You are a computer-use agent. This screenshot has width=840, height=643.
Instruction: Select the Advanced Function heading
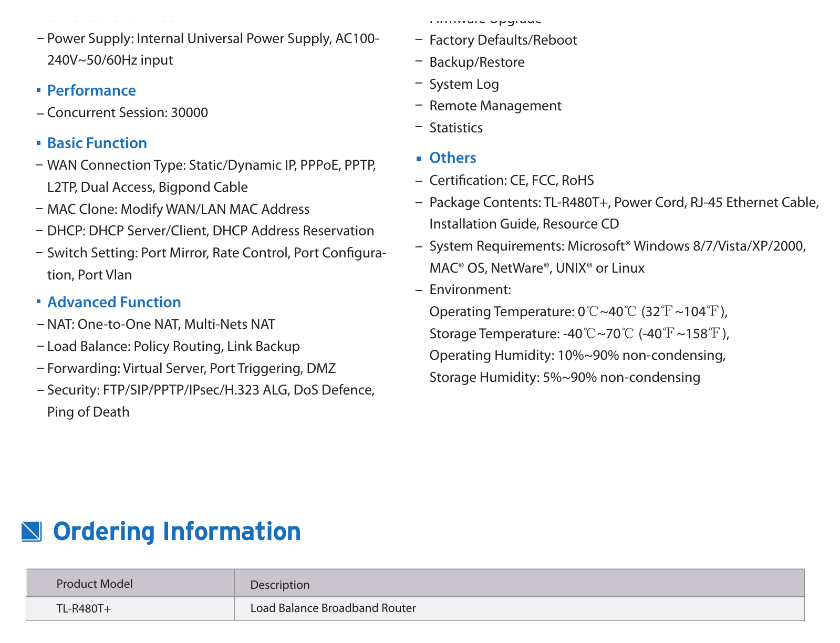pyautogui.click(x=114, y=302)
